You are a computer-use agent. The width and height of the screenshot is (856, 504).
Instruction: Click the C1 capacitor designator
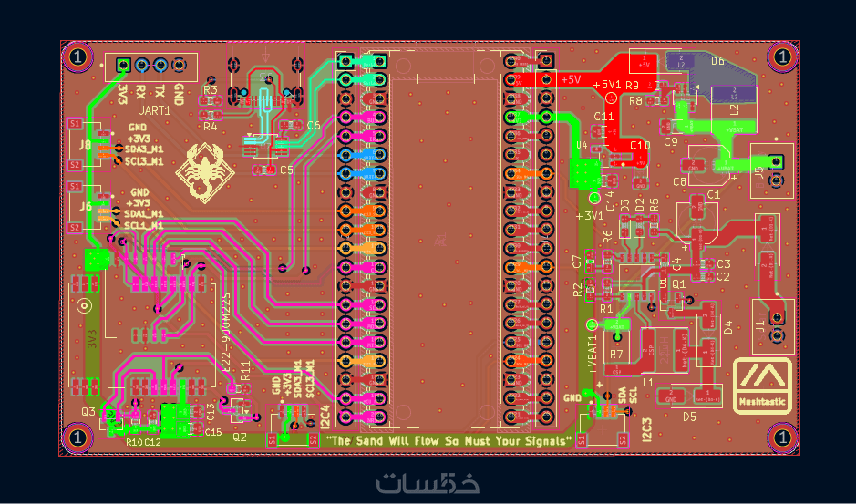714,195
